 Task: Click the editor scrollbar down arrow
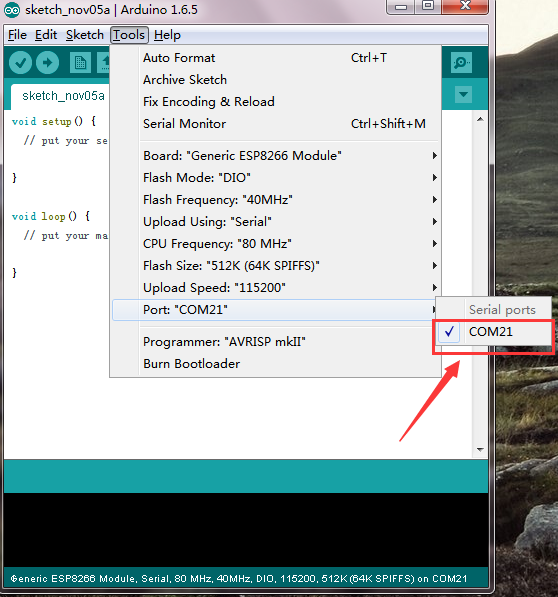pyautogui.click(x=480, y=450)
